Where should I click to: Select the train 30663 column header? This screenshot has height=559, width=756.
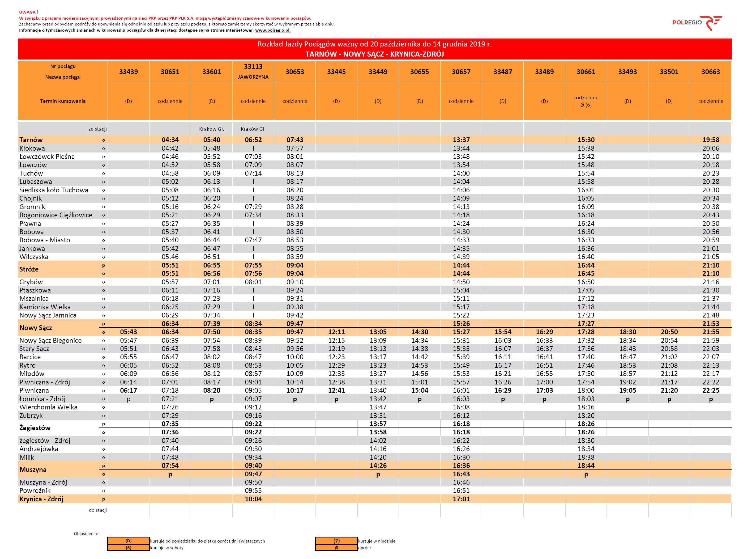pyautogui.click(x=710, y=72)
